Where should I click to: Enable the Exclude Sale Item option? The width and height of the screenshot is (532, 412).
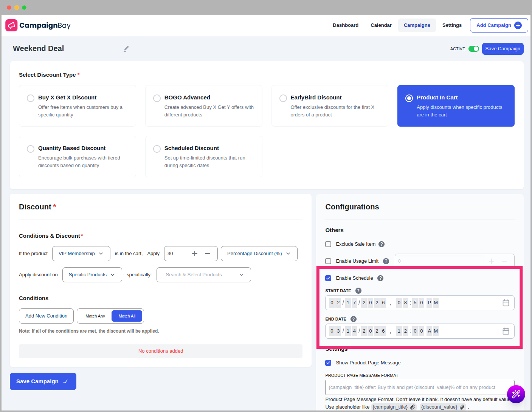tap(328, 244)
